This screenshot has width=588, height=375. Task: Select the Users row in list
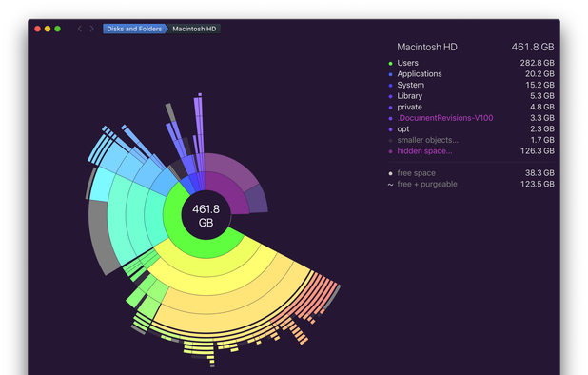pos(471,63)
